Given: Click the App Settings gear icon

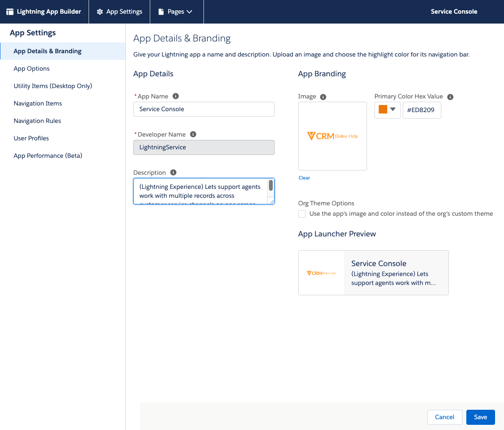Looking at the screenshot, I should [100, 12].
